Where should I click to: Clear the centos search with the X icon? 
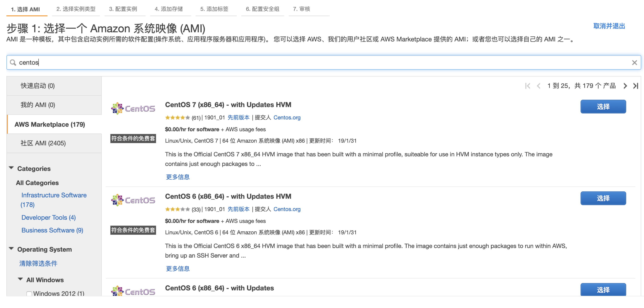[x=634, y=63]
